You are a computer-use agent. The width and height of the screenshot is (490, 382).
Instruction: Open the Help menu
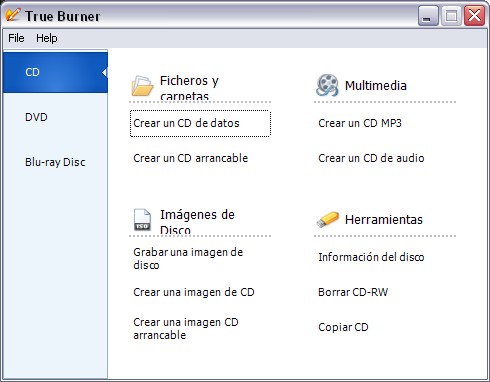click(47, 38)
